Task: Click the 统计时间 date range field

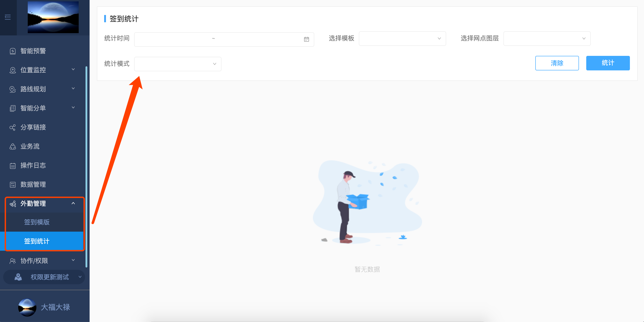Action: [224, 39]
